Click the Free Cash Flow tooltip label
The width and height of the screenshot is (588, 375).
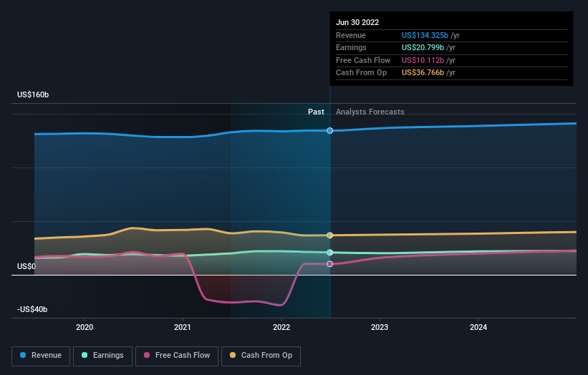click(x=363, y=60)
